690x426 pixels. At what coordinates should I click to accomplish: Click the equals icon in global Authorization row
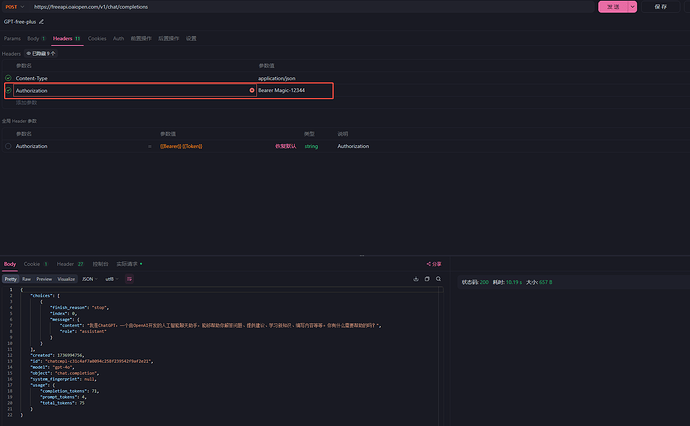(150, 146)
